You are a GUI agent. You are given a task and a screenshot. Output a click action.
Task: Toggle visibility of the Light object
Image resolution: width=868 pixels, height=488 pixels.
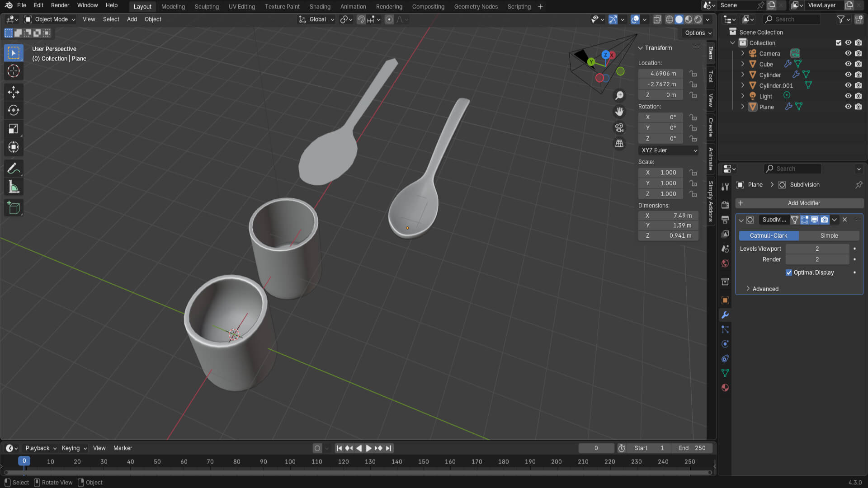click(848, 96)
